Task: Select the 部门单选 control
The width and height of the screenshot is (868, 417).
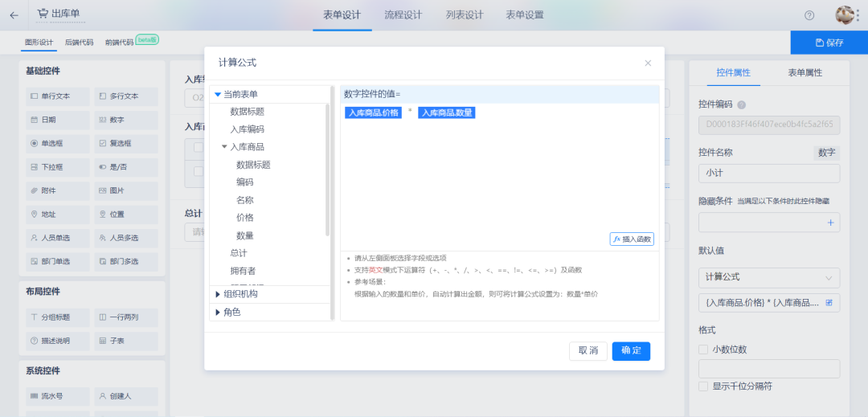Action: 58,262
